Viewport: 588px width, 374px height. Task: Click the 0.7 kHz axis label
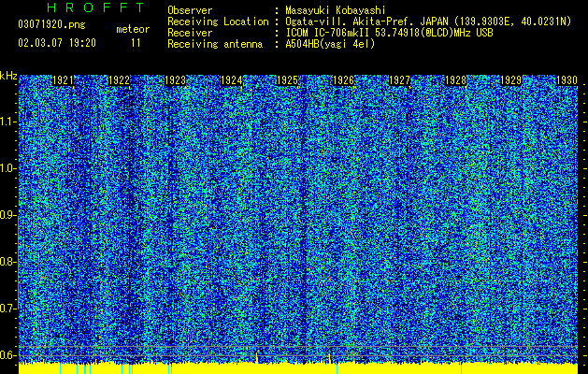[x=7, y=309]
